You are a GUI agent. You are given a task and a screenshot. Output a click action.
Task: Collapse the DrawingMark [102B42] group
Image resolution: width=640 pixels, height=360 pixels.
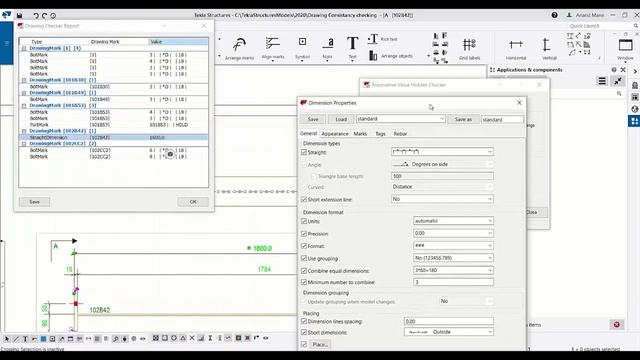point(24,131)
